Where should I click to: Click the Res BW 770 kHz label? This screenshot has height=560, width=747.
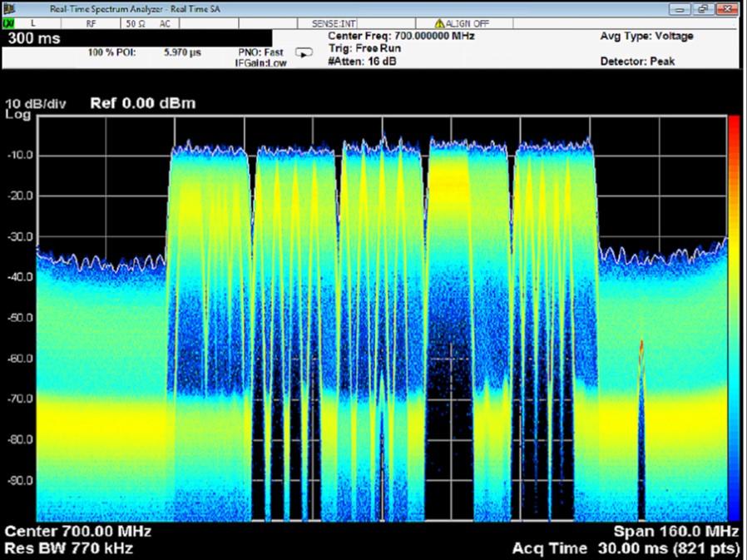click(68, 548)
